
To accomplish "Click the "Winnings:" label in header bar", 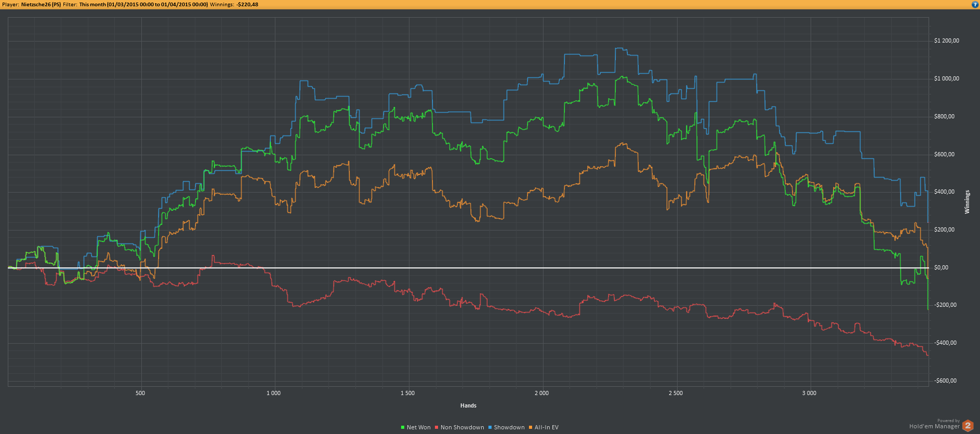I will [x=222, y=4].
